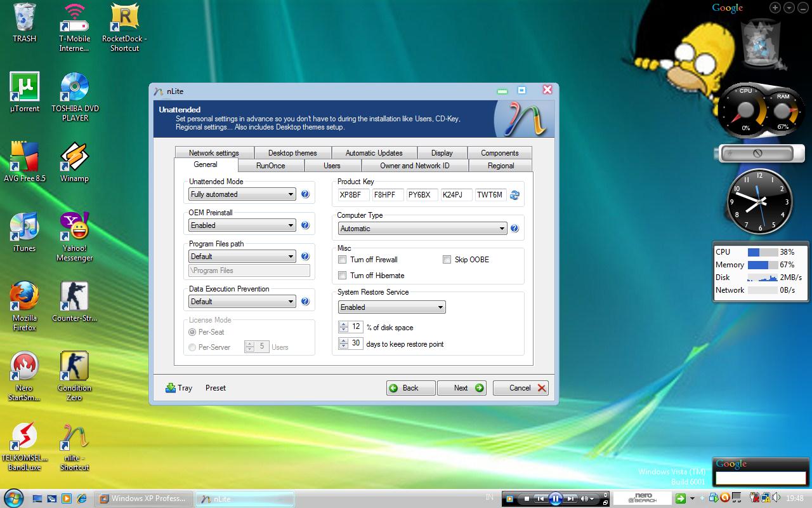Select the TELKOMSEL BandLuxe desktop icon
This screenshot has height=508, width=812.
tap(25, 446)
